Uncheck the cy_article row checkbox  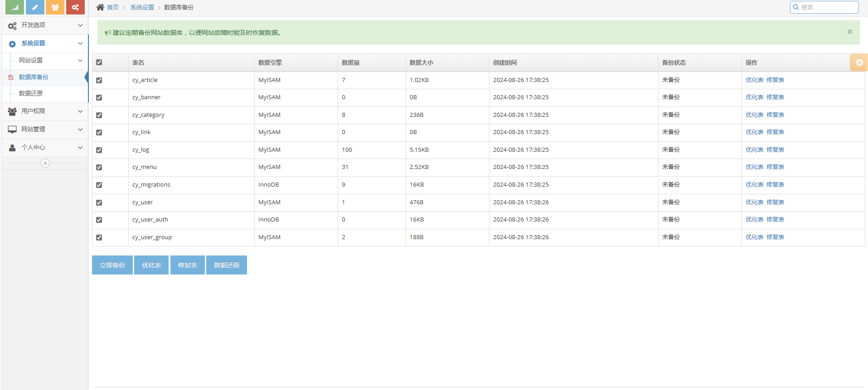(99, 80)
